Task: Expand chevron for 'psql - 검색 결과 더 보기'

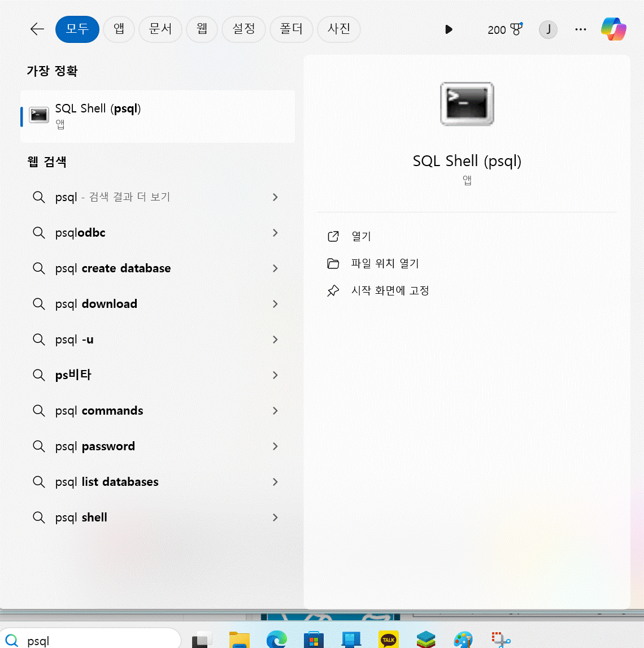Action: (275, 197)
